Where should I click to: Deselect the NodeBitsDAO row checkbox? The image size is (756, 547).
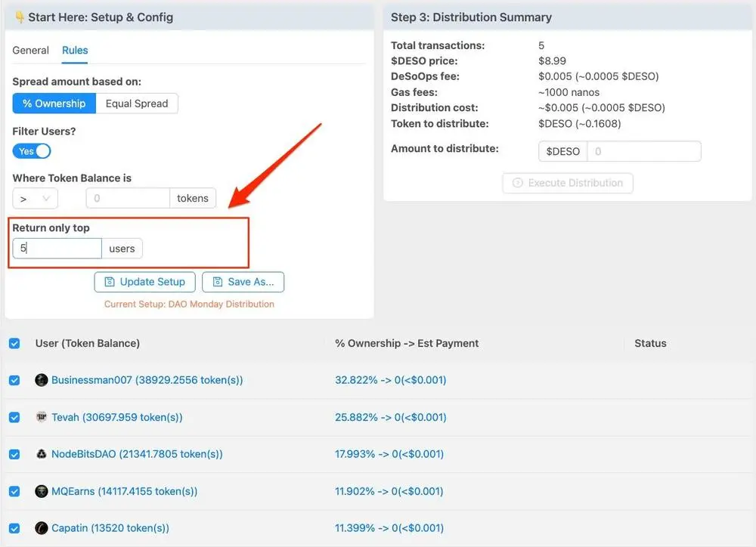[14, 454]
